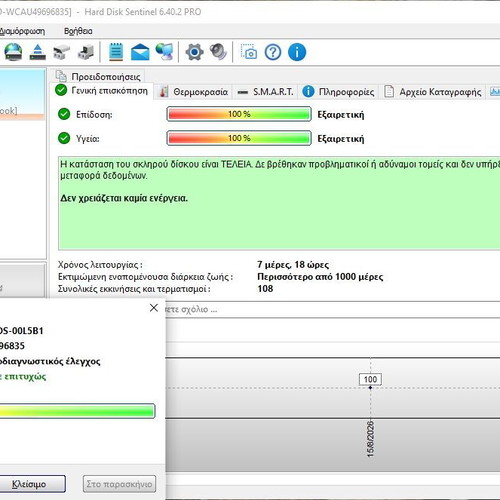The height and width of the screenshot is (500, 500).
Task: Open the Αρχείο Καταγραφής tab
Action: [x=433, y=92]
